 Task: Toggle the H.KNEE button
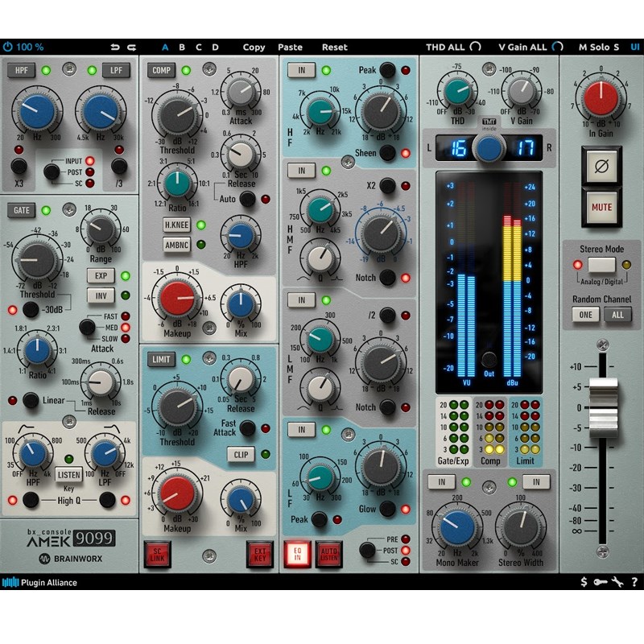point(176,225)
